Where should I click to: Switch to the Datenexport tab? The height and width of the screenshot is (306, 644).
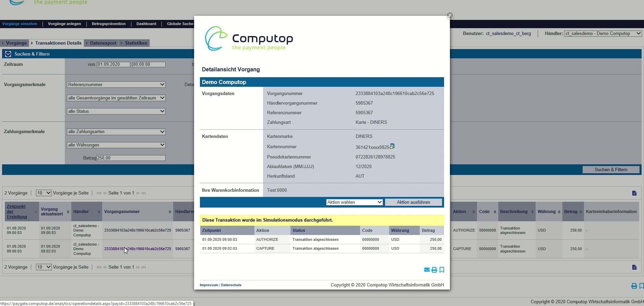101,43
